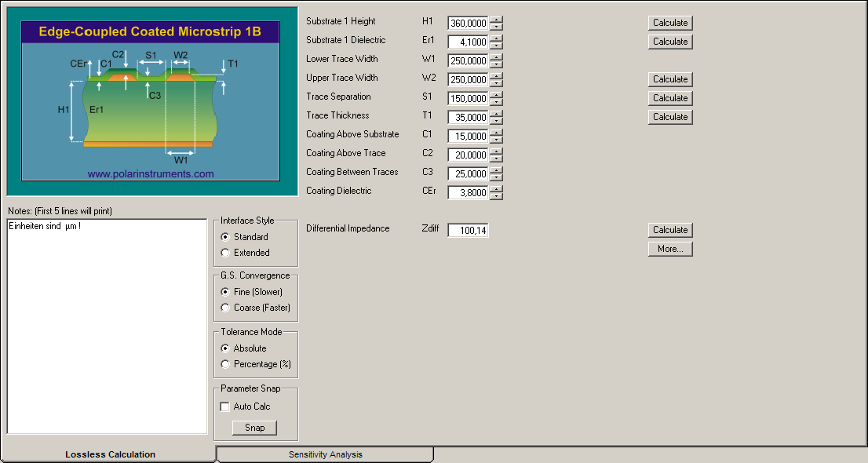Focus the S1 value field 150,0000
Image resolution: width=868 pixels, height=463 pixels.
click(469, 99)
